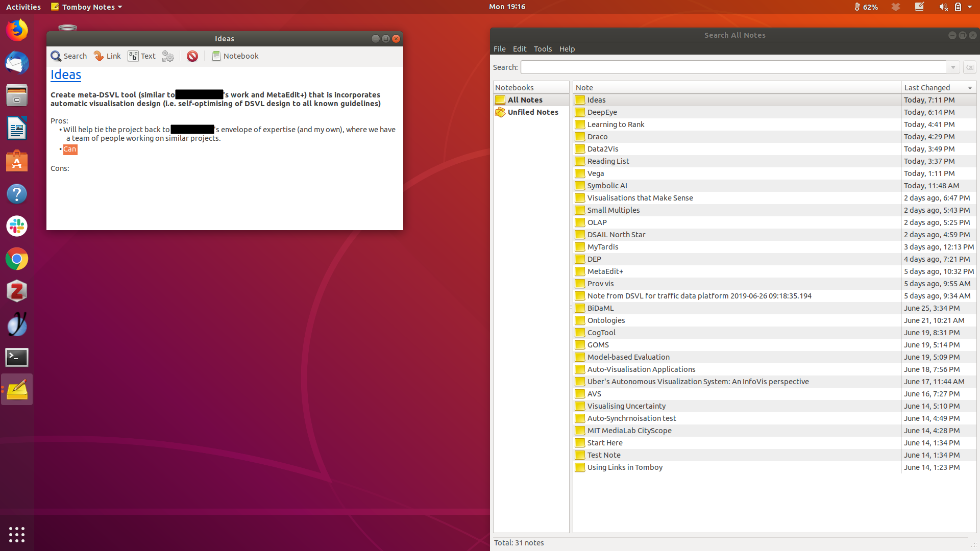Click the gears tools icon in note toolbar
This screenshot has height=551, width=980.
tap(167, 56)
